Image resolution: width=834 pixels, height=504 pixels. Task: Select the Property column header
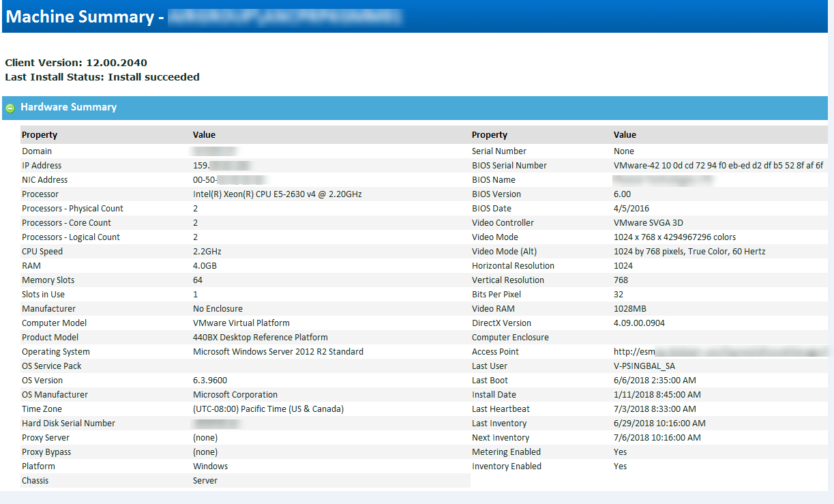[x=39, y=134]
